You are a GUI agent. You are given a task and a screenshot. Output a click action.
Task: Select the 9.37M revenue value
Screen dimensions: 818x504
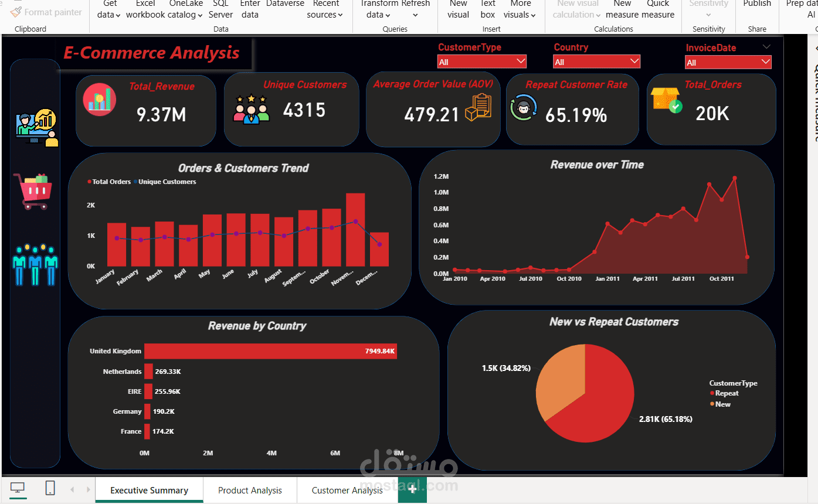point(161,115)
